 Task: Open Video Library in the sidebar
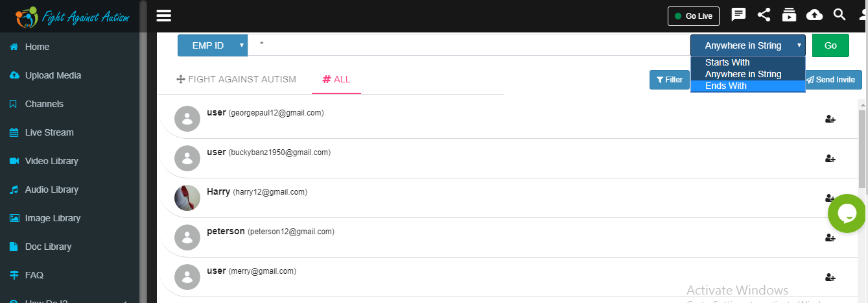(51, 161)
